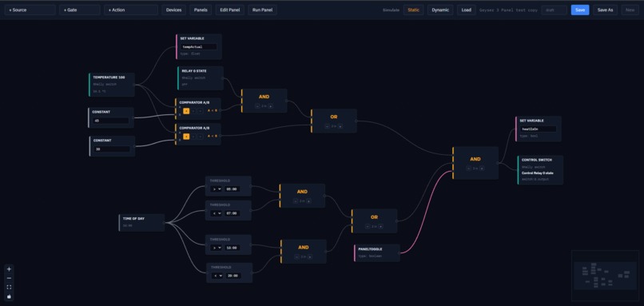Select the Temperature 100 source node
Image resolution: width=644 pixels, height=306 pixels.
112,85
